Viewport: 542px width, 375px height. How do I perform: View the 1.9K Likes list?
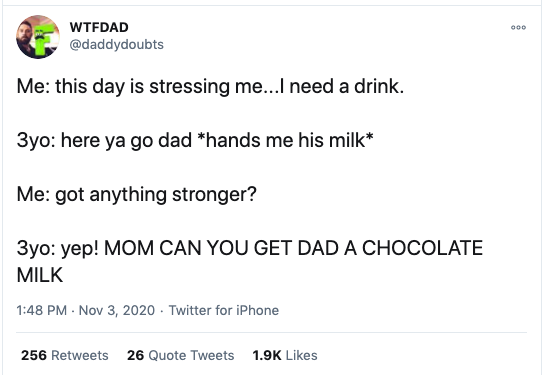[285, 355]
